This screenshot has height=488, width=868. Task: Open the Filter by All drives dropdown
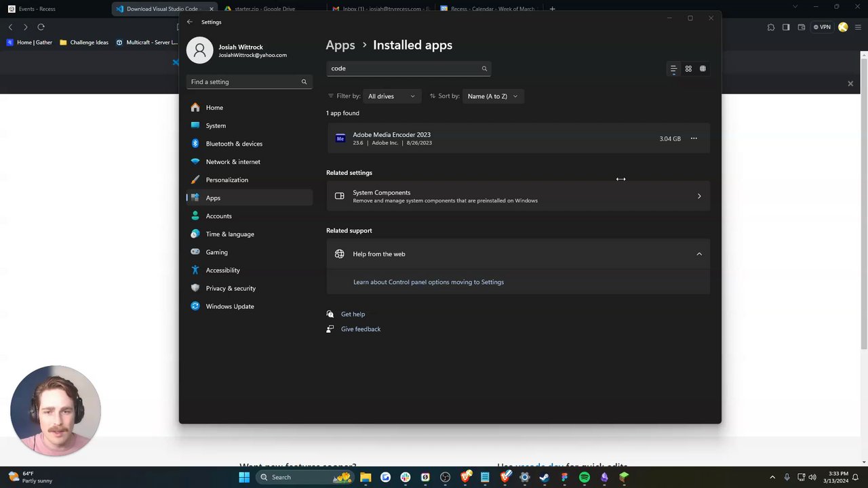pos(392,96)
